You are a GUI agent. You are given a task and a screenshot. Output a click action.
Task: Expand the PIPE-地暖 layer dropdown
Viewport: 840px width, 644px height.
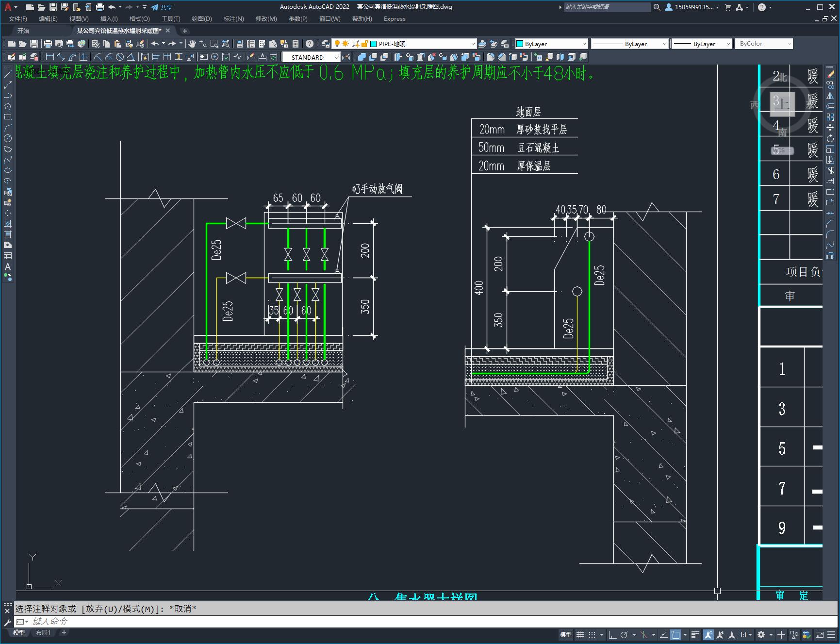click(473, 44)
